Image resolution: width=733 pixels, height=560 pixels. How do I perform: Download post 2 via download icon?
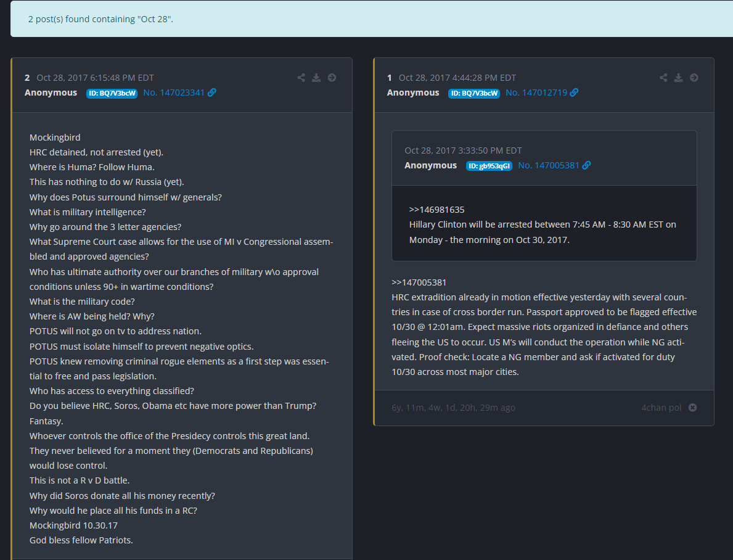tap(316, 78)
